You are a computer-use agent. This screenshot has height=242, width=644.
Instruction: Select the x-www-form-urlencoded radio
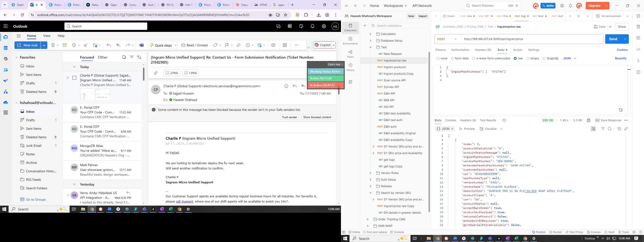click(474, 58)
